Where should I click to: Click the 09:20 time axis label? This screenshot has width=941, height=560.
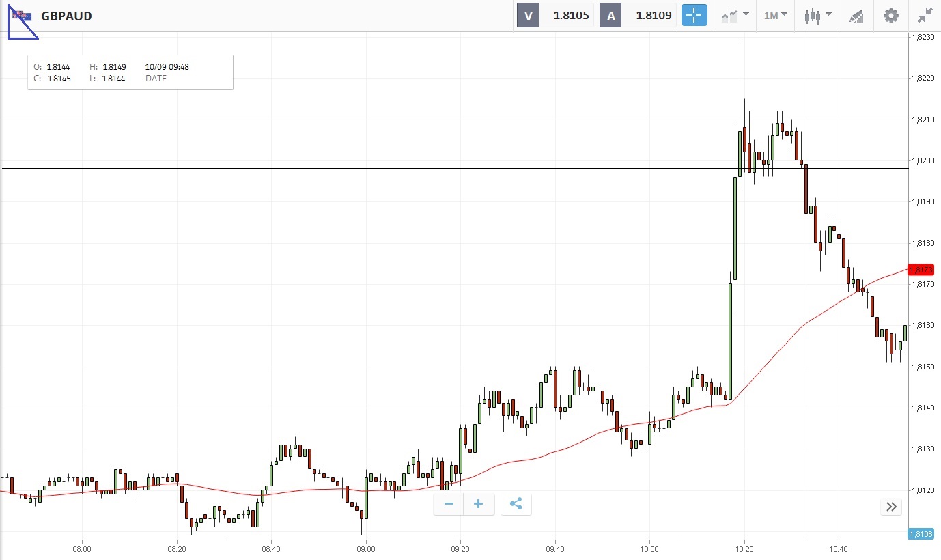460,548
